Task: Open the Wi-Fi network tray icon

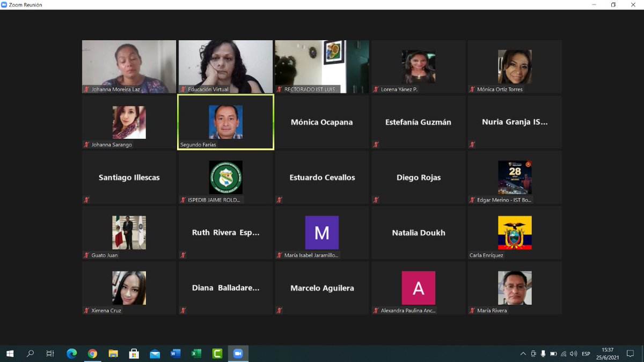Action: [x=563, y=354]
